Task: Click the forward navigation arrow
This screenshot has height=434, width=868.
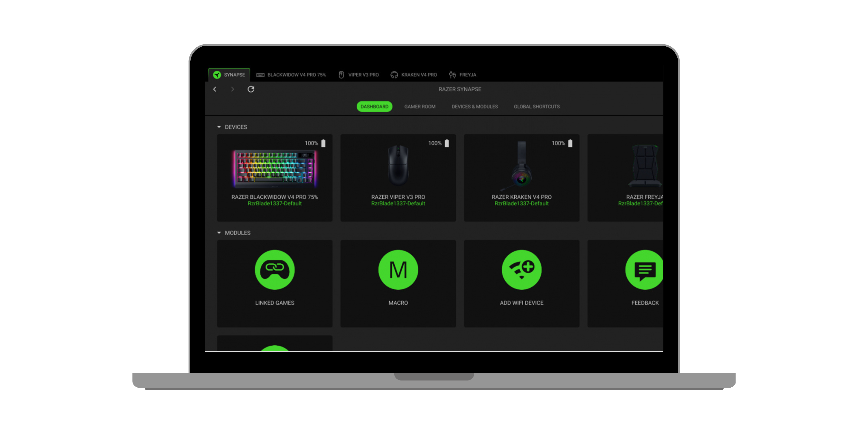Action: [x=232, y=89]
